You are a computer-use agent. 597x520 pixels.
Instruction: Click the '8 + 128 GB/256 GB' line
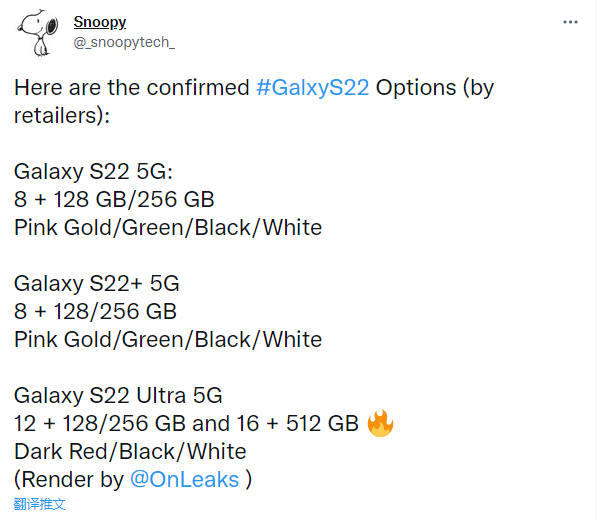(114, 199)
